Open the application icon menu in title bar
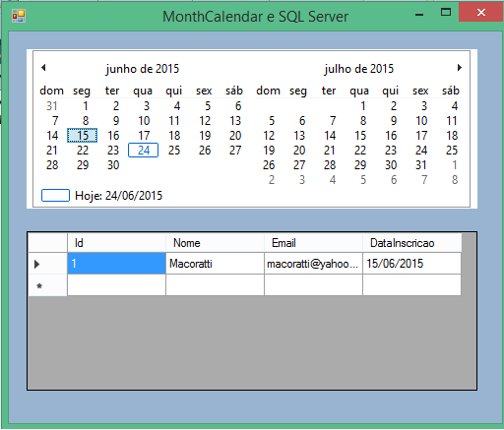This screenshot has width=504, height=430. point(19,16)
